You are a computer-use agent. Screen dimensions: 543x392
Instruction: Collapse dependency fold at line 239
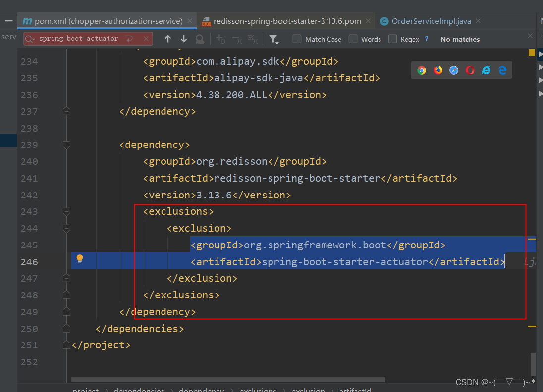66,145
